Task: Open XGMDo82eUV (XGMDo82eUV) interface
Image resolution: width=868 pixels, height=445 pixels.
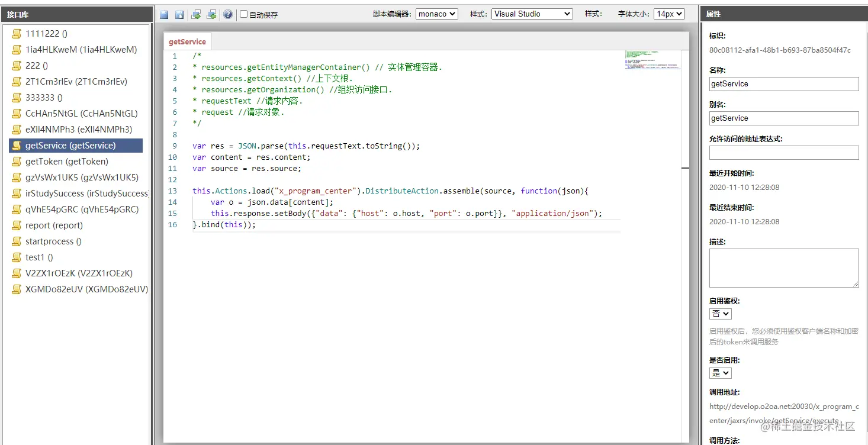Action: (x=86, y=289)
